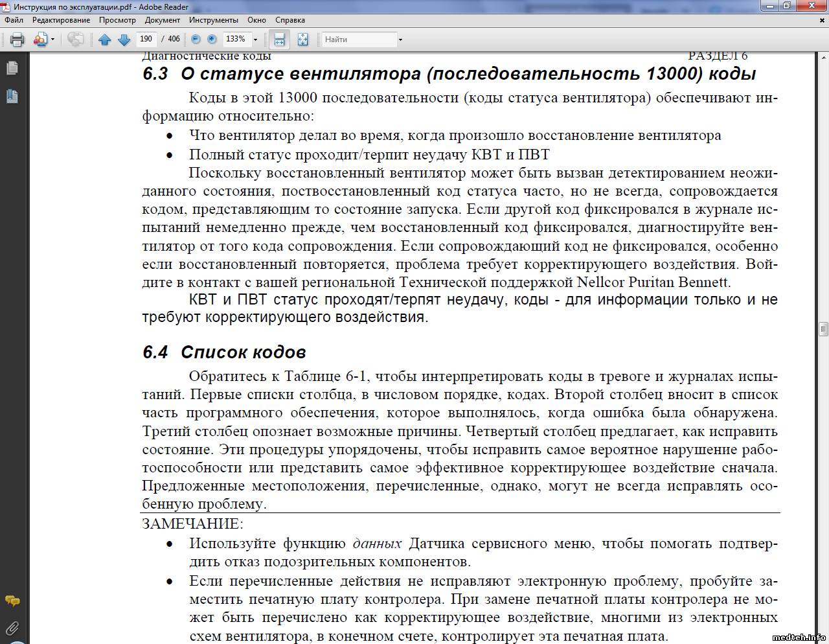
Task: Zoom in with the plus button
Action: [212, 40]
